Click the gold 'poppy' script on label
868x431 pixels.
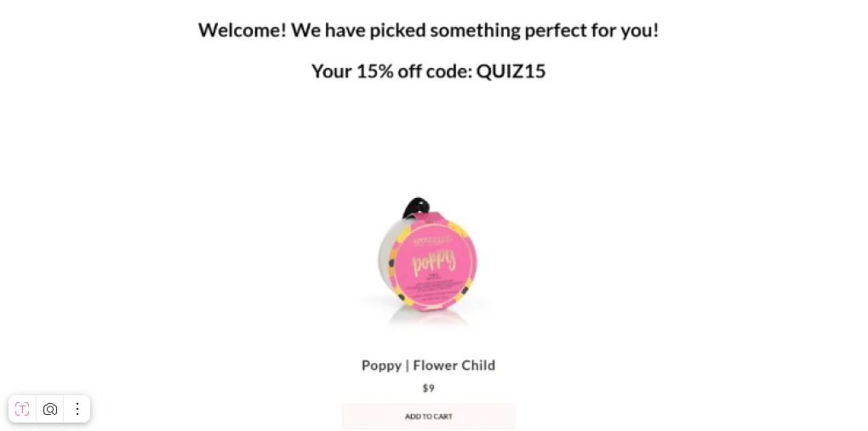[434, 261]
